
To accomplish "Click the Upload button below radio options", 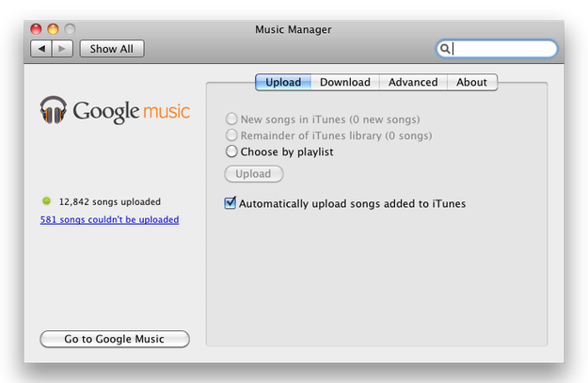I will click(254, 174).
